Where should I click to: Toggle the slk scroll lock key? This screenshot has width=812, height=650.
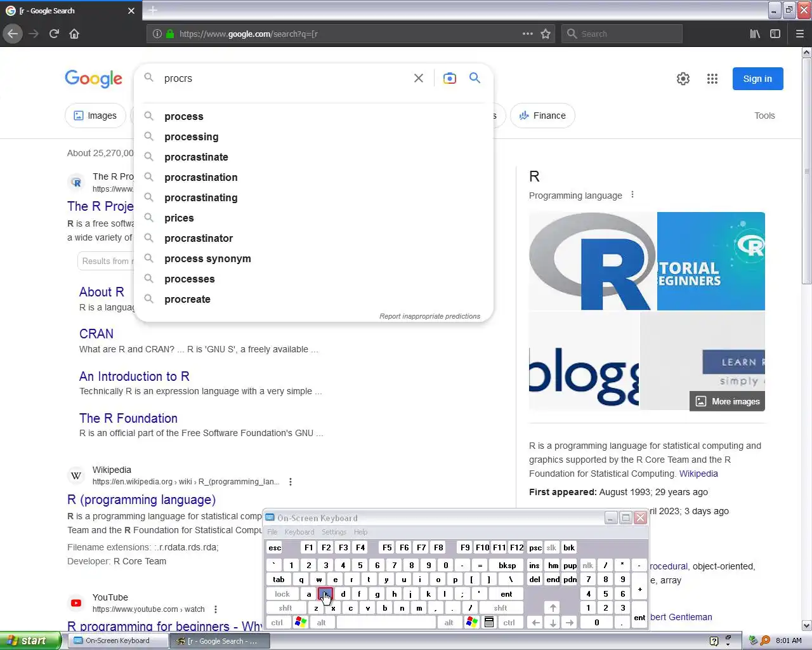[x=551, y=548]
